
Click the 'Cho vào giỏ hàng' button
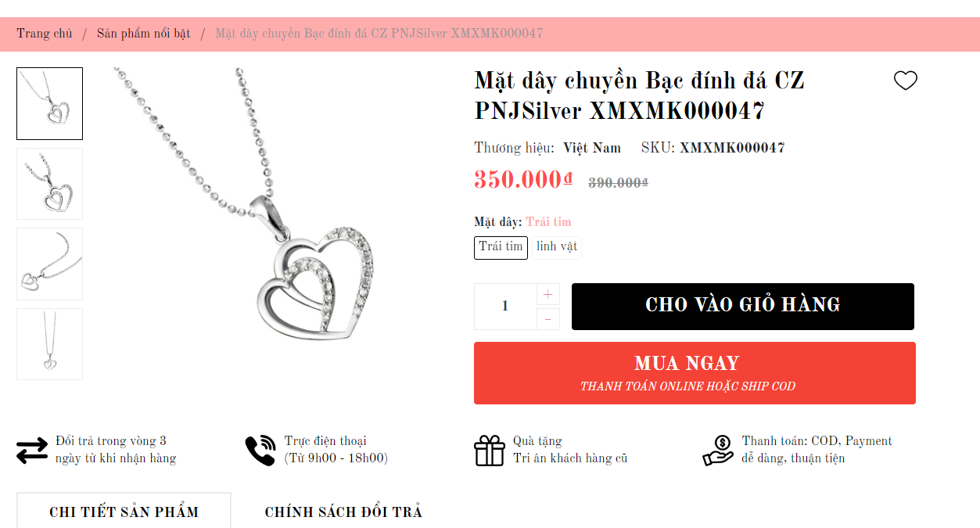743,307
